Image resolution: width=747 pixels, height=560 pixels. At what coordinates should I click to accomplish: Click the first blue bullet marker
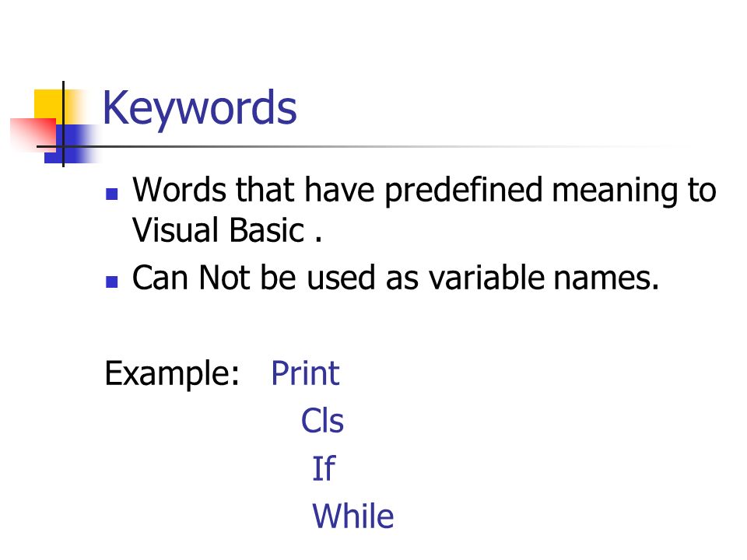[x=111, y=194]
